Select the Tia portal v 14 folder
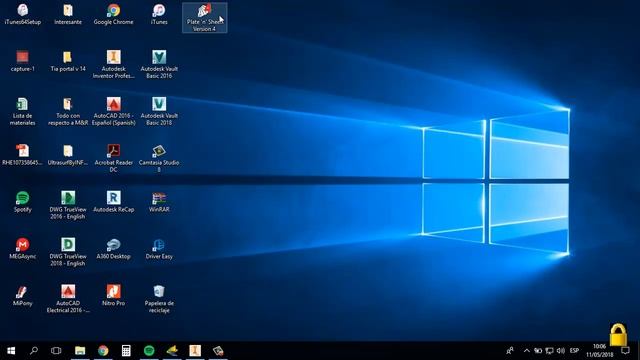The width and height of the screenshot is (640, 360). pos(68,62)
